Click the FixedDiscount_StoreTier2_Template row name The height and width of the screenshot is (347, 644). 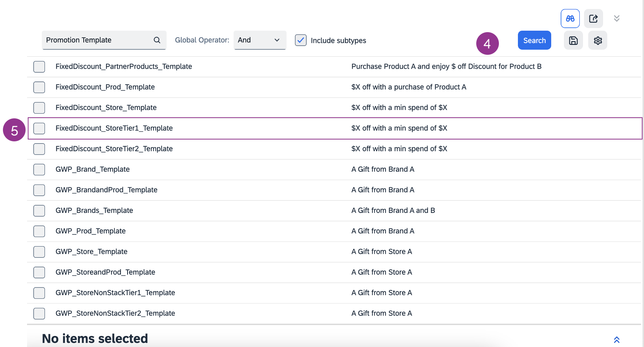[114, 149]
